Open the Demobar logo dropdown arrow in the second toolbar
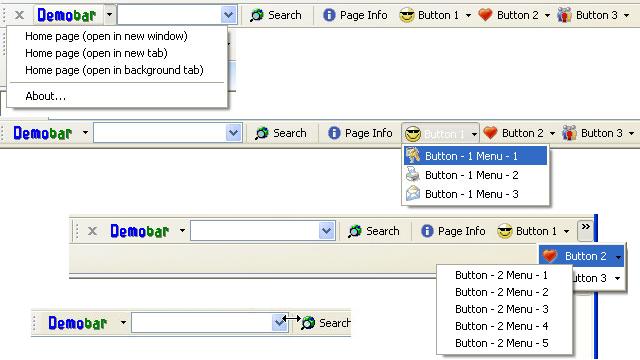 click(x=85, y=133)
